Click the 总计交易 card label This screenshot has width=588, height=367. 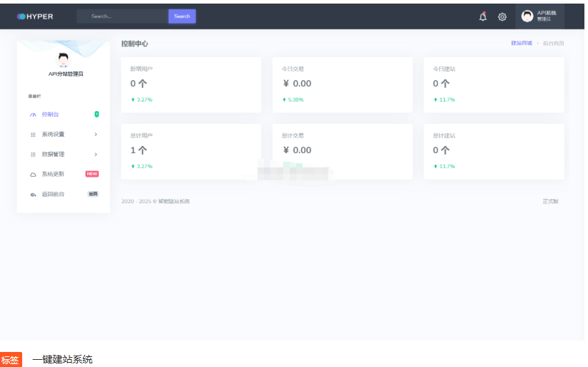pos(293,136)
